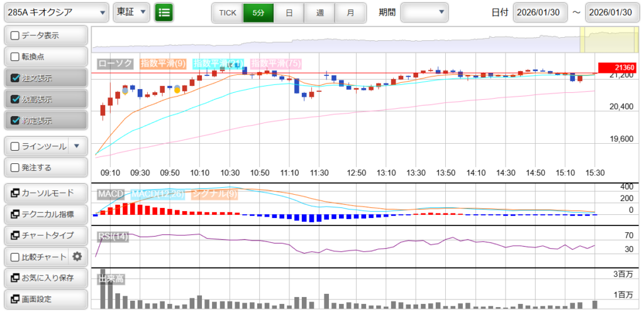
Task: Open the 期間 period dropdown
Action: point(425,12)
